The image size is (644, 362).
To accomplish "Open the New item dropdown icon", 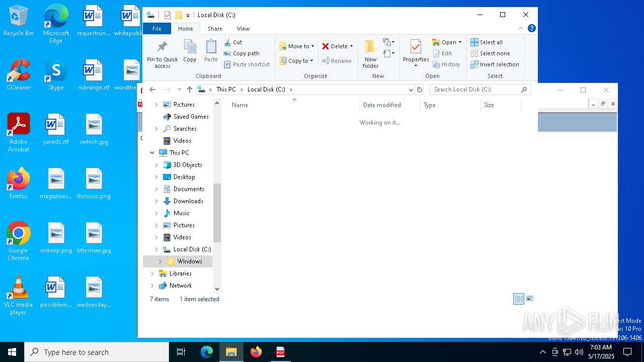I will point(389,42).
